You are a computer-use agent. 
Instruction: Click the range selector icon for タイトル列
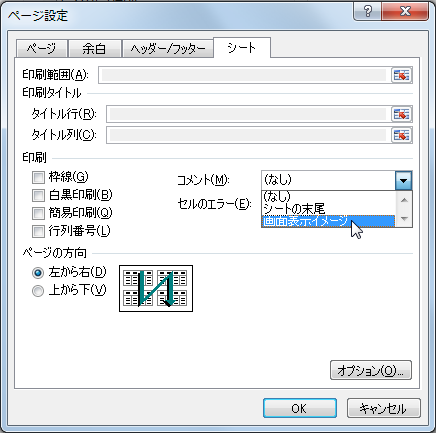click(401, 135)
